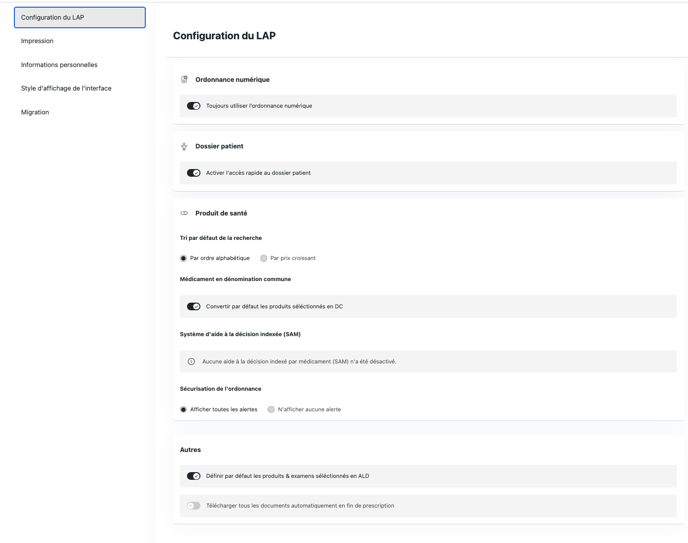Toggle Toujours utiliser l'ordonnance numérique switch

click(x=194, y=106)
